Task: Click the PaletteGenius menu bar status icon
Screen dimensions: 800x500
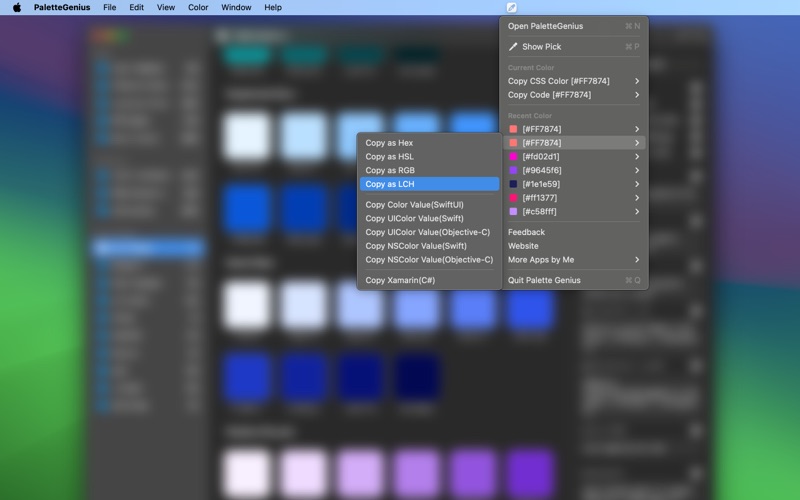Action: [x=512, y=7]
